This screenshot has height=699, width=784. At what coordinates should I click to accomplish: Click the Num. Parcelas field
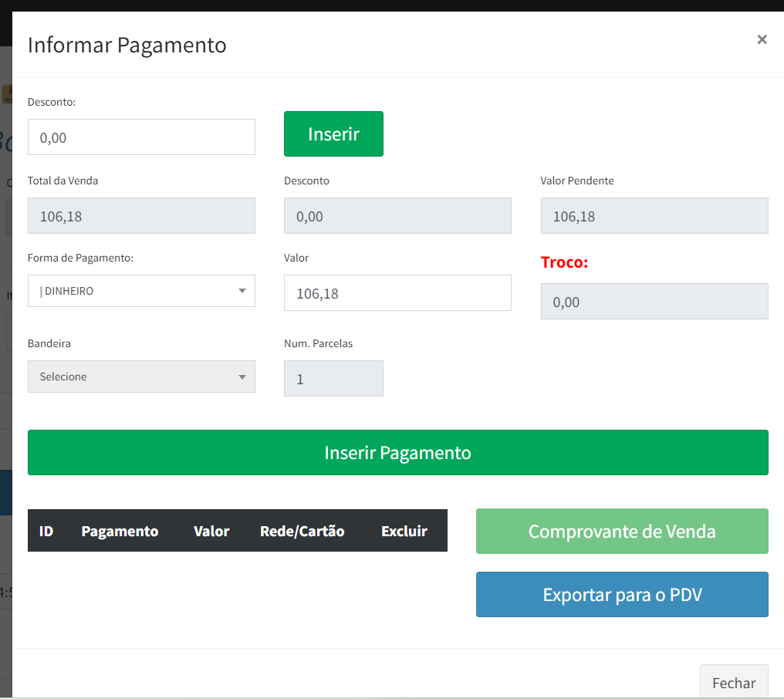[333, 380]
